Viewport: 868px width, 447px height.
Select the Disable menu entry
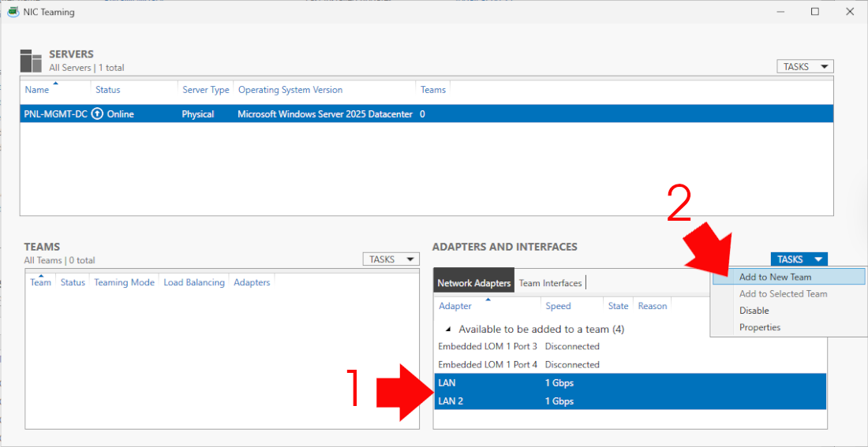[754, 311]
